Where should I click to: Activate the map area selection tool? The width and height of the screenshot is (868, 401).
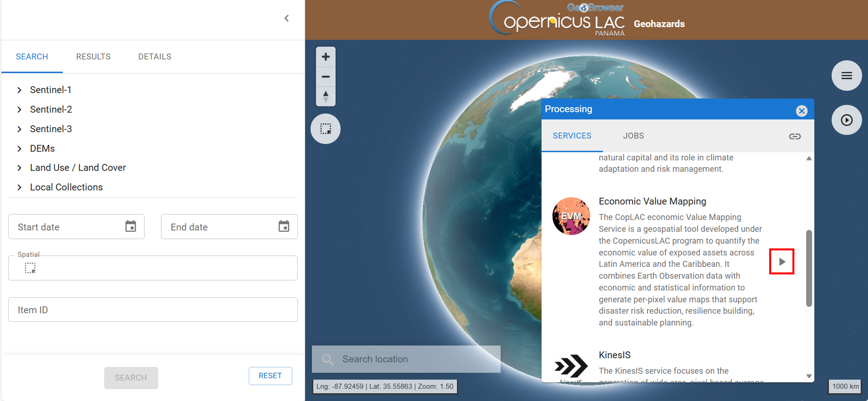(x=326, y=129)
